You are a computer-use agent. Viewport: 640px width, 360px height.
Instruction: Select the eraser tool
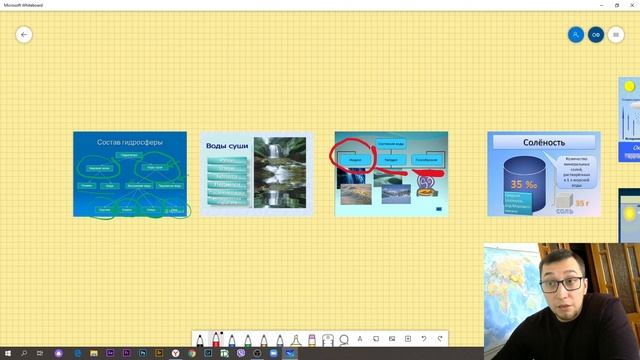[312, 340]
